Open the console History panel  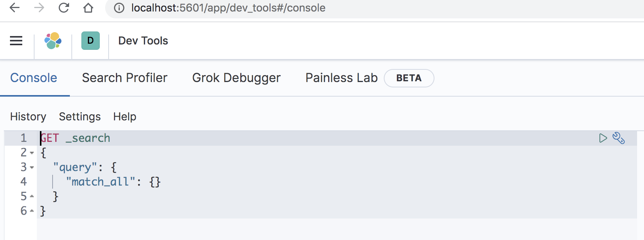[x=28, y=117]
